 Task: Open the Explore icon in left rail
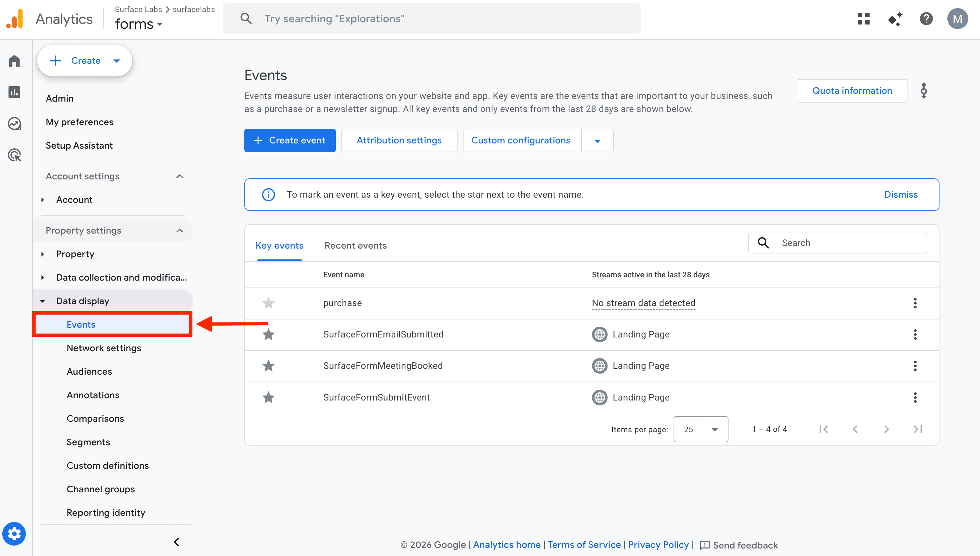14,123
